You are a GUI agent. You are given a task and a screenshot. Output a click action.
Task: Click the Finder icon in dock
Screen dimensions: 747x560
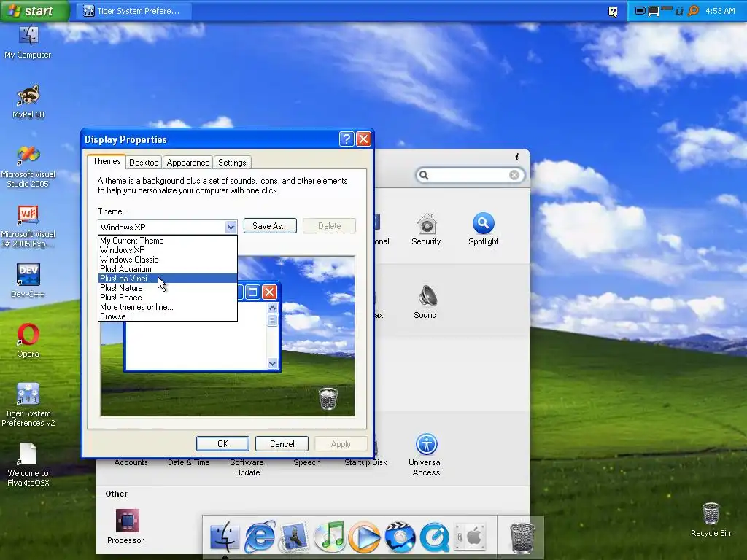[225, 536]
